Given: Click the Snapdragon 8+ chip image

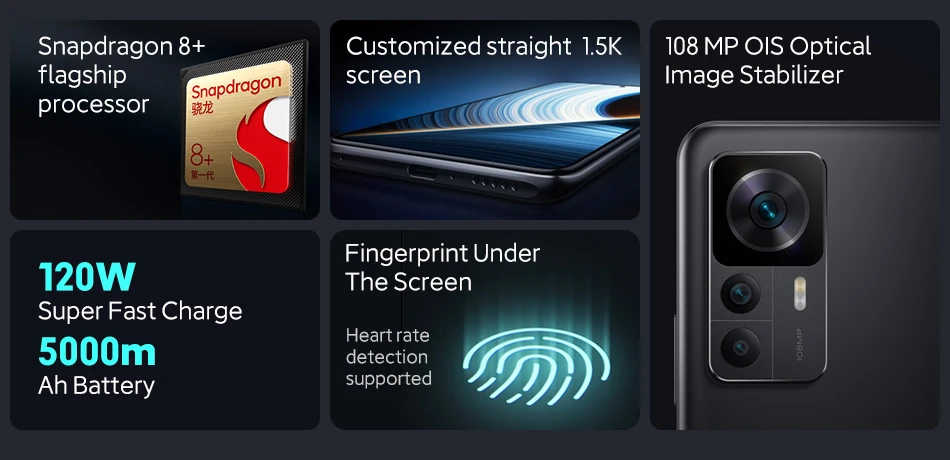Looking at the screenshot, I should pos(244,125).
